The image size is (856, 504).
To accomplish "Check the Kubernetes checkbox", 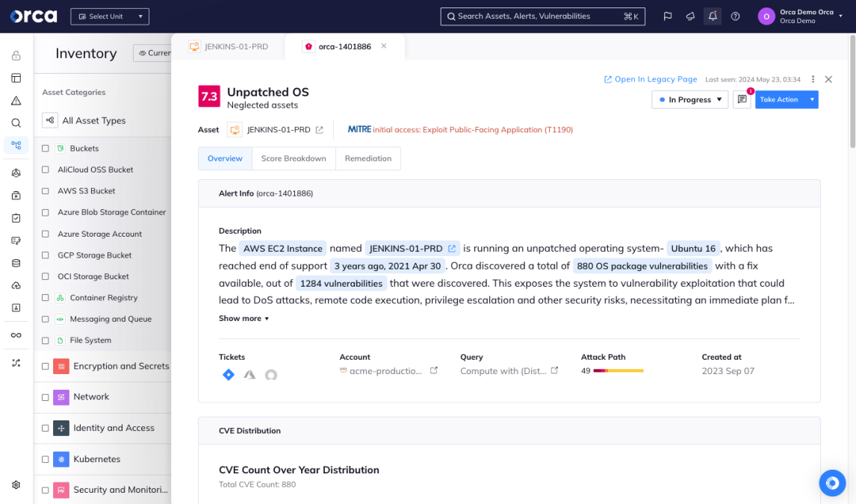I will [x=46, y=459].
